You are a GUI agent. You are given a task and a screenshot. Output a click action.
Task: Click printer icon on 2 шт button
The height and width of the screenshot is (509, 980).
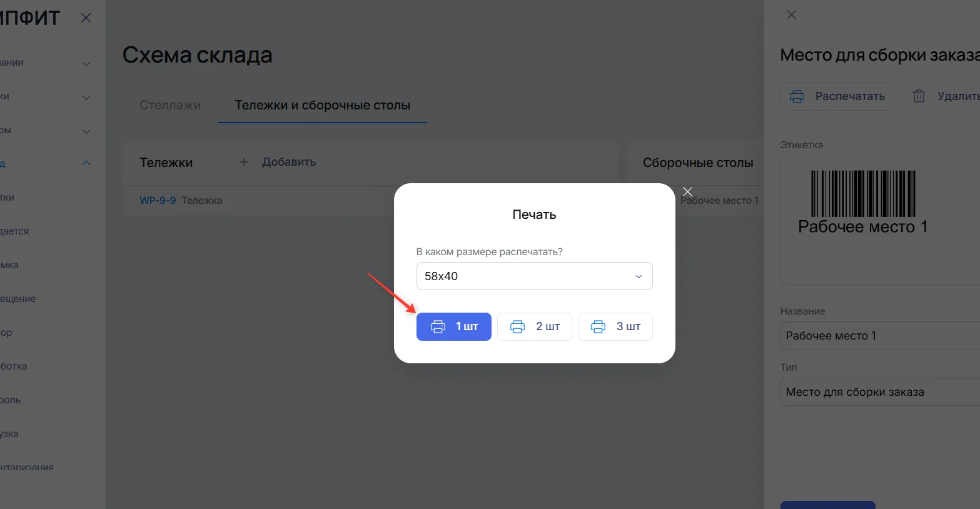518,326
